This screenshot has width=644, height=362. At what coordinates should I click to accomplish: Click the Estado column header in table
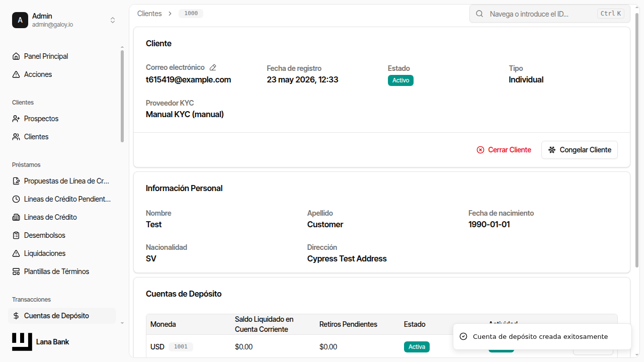click(x=415, y=324)
